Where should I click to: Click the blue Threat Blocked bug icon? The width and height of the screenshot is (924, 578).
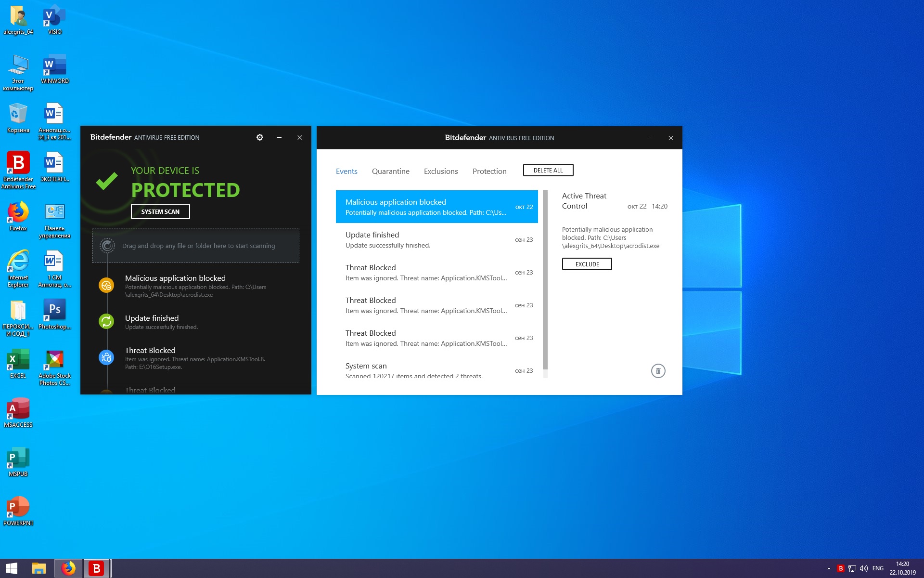[x=106, y=357]
